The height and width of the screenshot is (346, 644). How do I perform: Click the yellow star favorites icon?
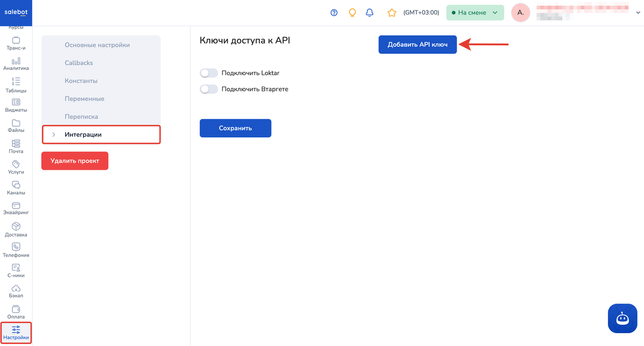click(392, 13)
